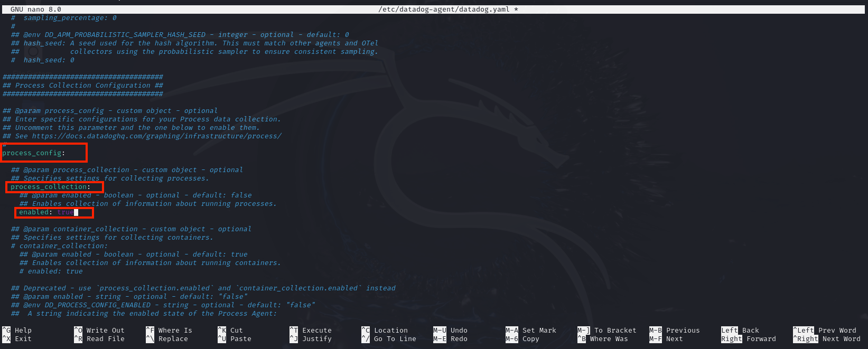This screenshot has height=349, width=868.
Task: Click 'collectors using the probabilistic sampler' line
Action: (194, 52)
